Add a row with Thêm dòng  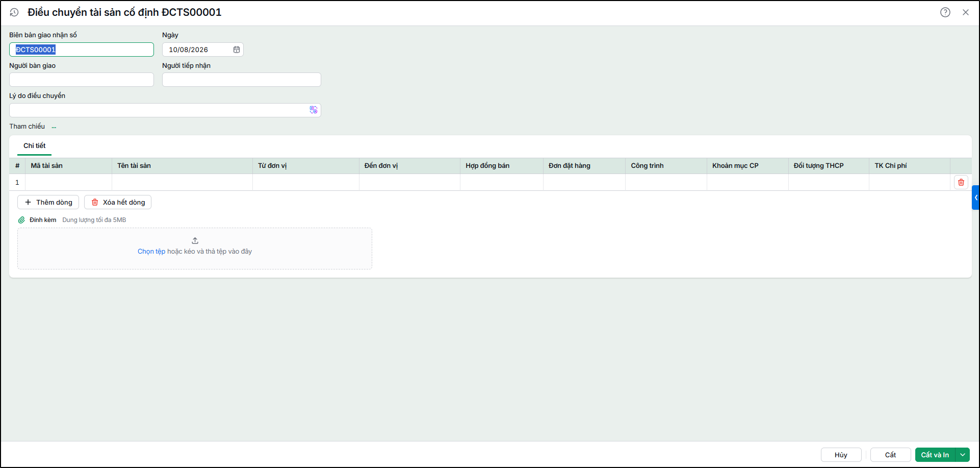pos(48,202)
